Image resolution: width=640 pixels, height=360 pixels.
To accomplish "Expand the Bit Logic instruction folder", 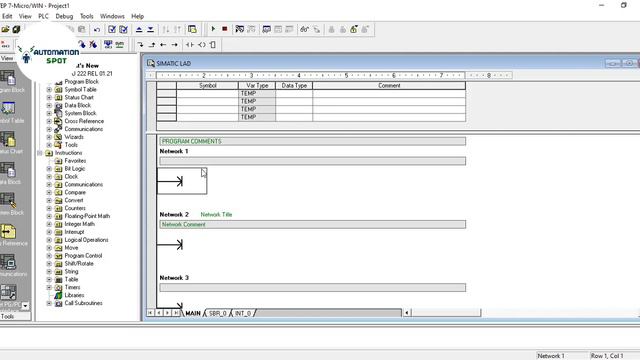I will [x=49, y=169].
